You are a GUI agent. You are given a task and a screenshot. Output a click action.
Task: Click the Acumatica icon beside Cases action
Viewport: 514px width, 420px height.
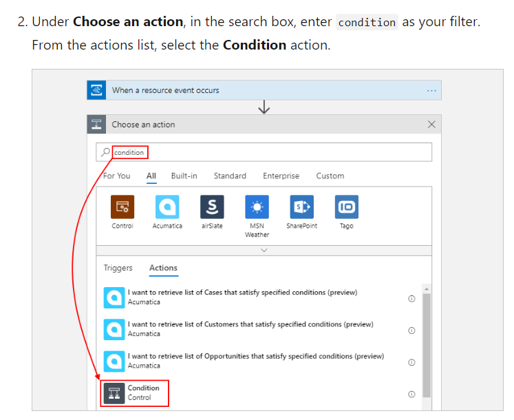pos(114,297)
